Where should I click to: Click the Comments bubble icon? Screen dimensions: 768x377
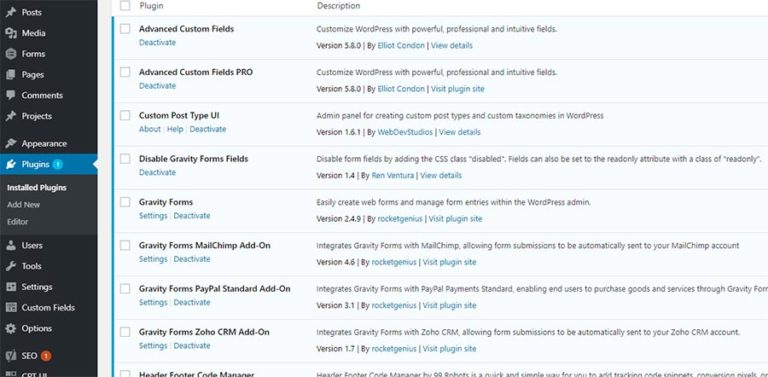[11, 95]
